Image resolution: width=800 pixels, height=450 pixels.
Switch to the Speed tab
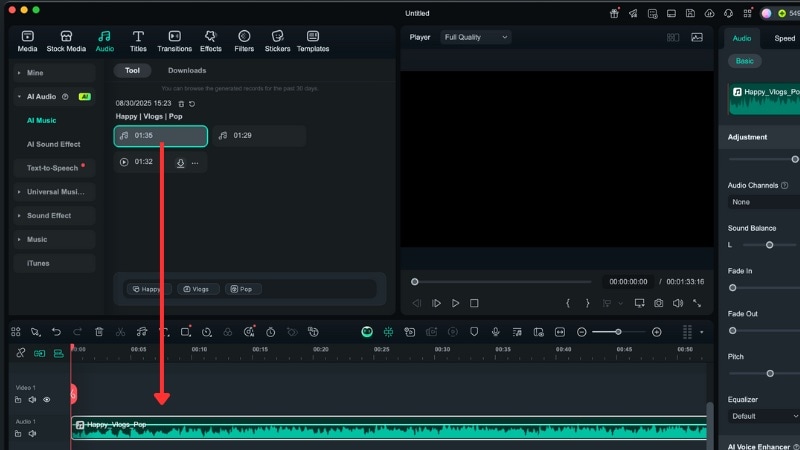coord(784,38)
